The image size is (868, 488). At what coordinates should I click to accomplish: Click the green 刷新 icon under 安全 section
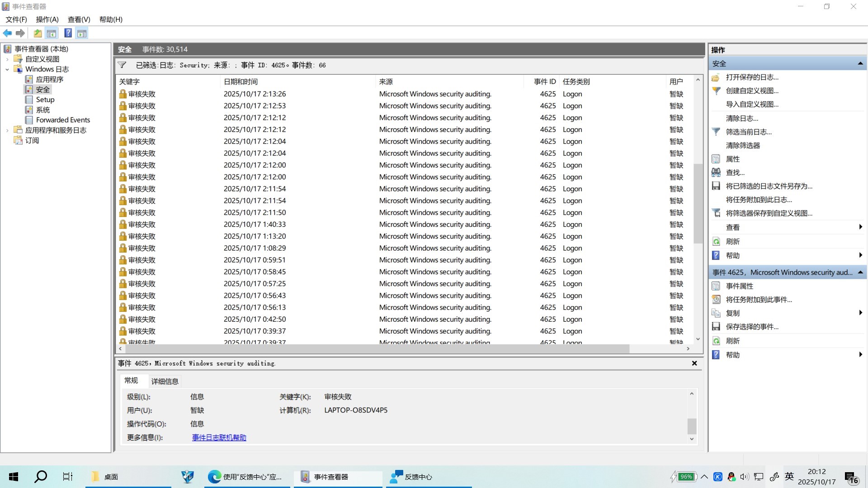[x=716, y=242]
